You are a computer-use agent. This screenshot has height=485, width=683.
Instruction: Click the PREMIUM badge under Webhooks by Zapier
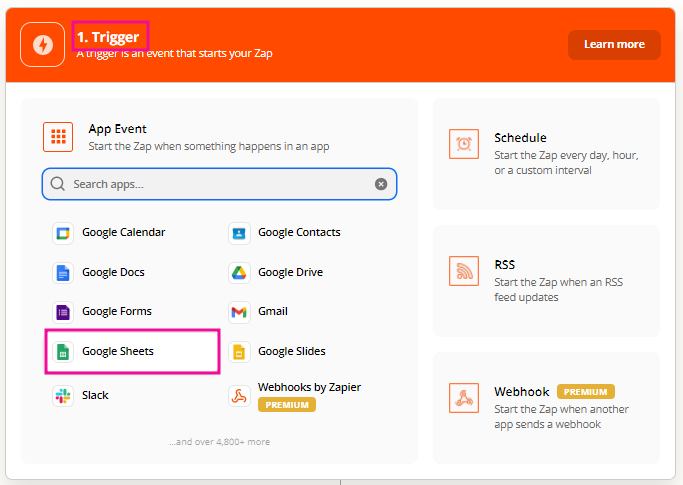(287, 405)
